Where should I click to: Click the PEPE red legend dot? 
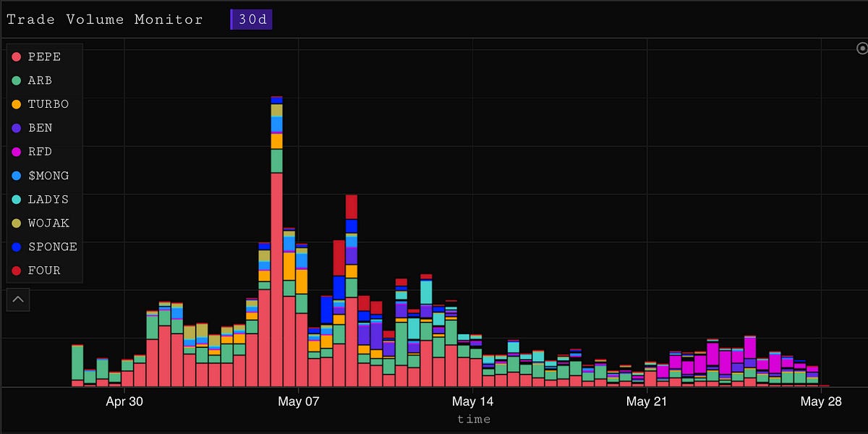point(17,56)
